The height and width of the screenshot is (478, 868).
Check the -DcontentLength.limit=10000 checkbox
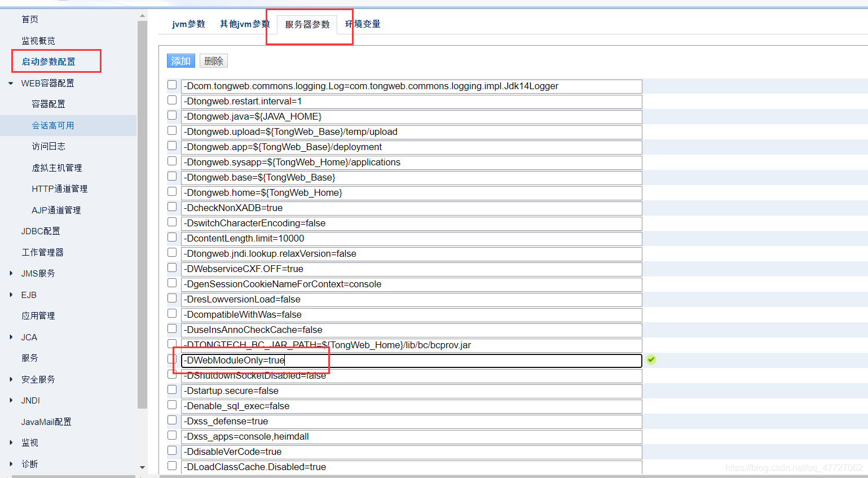pyautogui.click(x=172, y=237)
